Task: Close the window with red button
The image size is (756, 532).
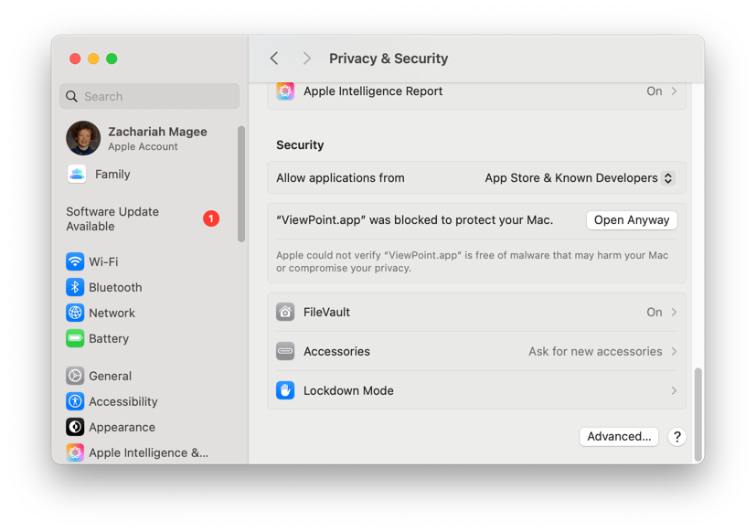Action: coord(75,59)
